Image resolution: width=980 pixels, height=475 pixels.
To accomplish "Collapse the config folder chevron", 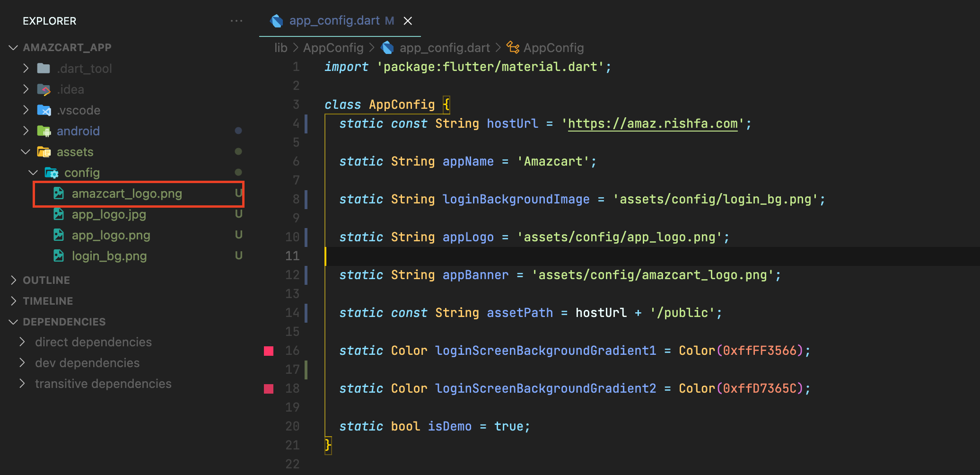I will [x=33, y=173].
